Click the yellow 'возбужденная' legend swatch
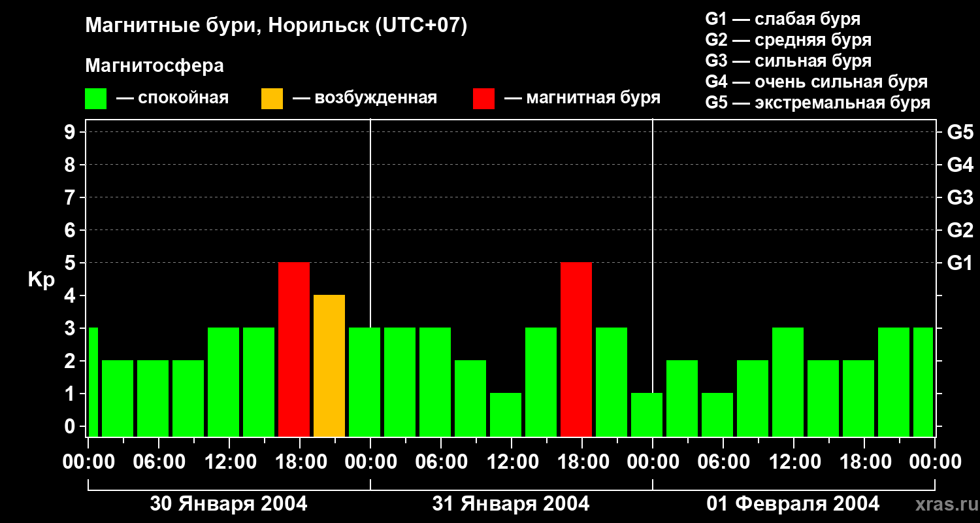980x523 pixels. pyautogui.click(x=272, y=99)
